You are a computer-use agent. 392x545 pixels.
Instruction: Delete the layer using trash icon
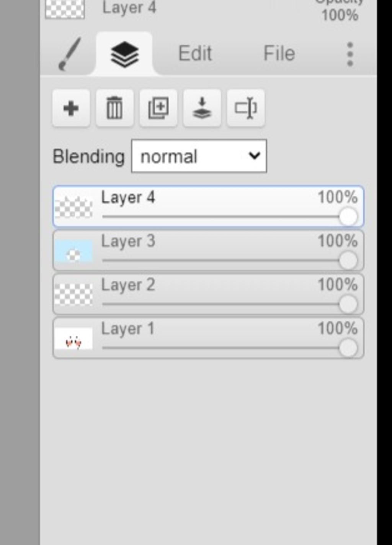(x=115, y=108)
